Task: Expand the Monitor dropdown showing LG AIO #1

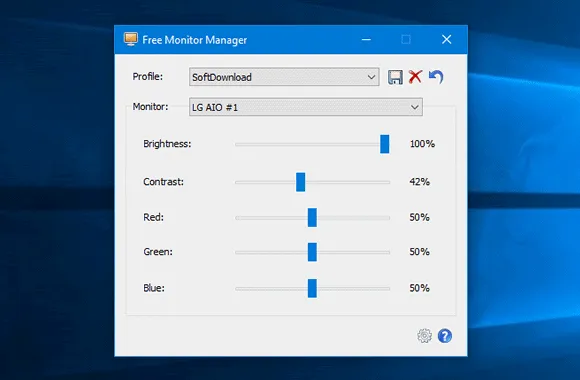Action: click(306, 107)
